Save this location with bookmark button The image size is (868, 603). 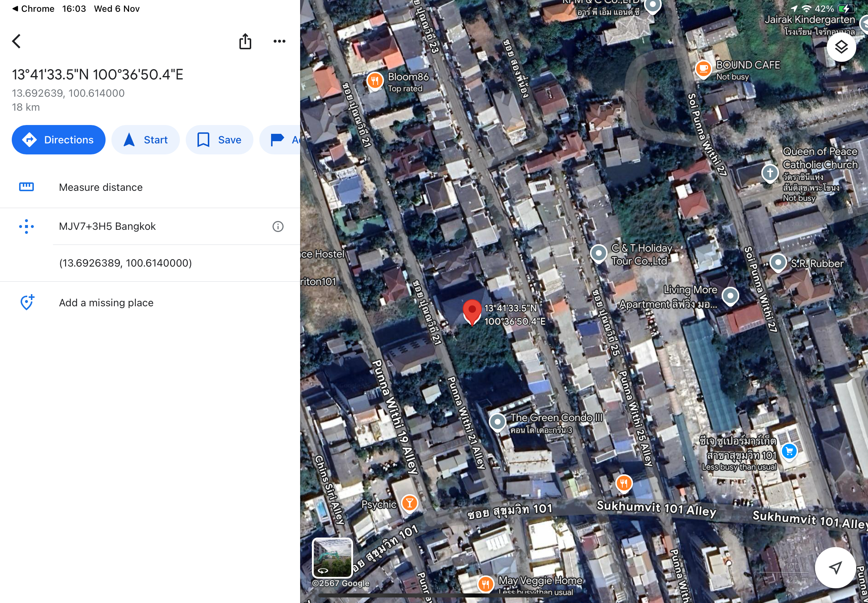(x=219, y=140)
